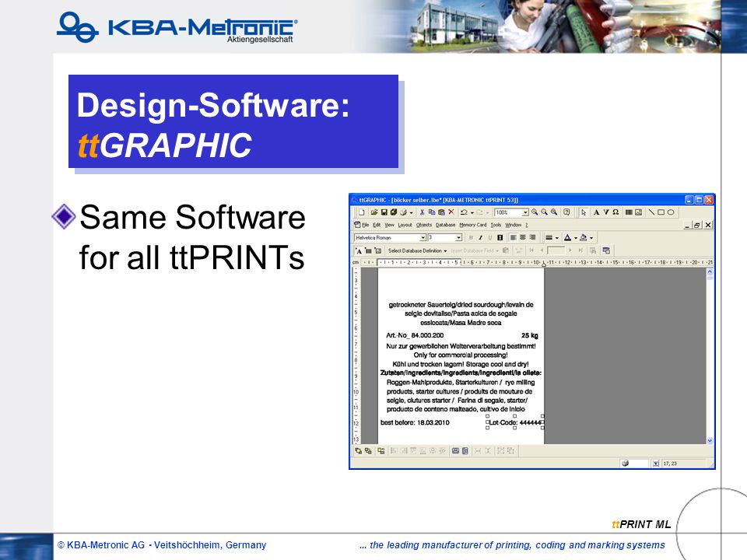Paste from the clipboard icon
The height and width of the screenshot is (560, 747).
click(441, 212)
